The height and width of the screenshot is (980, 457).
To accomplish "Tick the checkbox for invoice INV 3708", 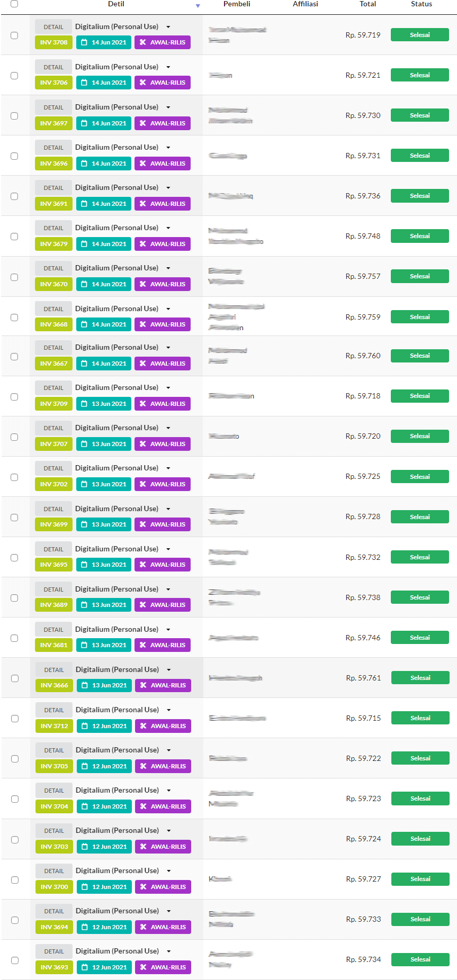I will pos(14,35).
